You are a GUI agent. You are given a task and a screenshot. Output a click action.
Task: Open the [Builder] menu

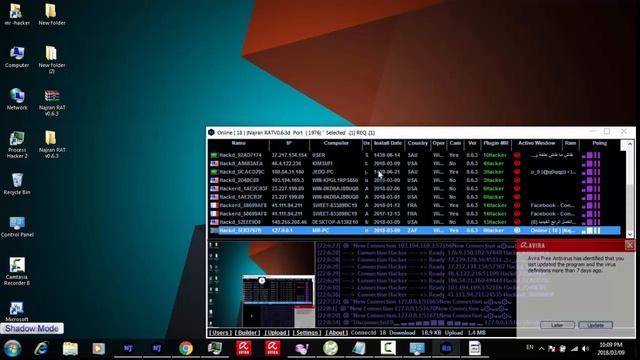coord(247,333)
